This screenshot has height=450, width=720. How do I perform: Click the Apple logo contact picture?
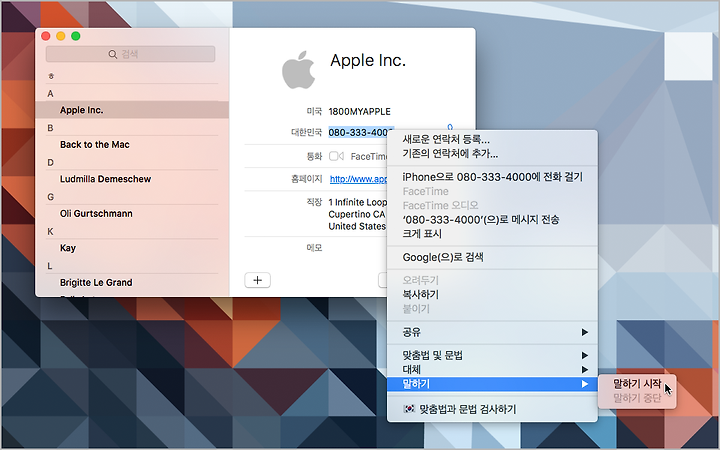298,70
